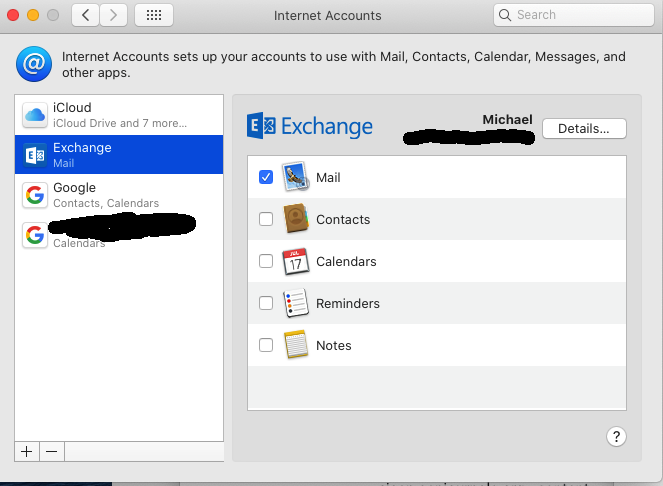663x486 pixels.
Task: Minimize the window with the yellow button
Action: coord(33,15)
